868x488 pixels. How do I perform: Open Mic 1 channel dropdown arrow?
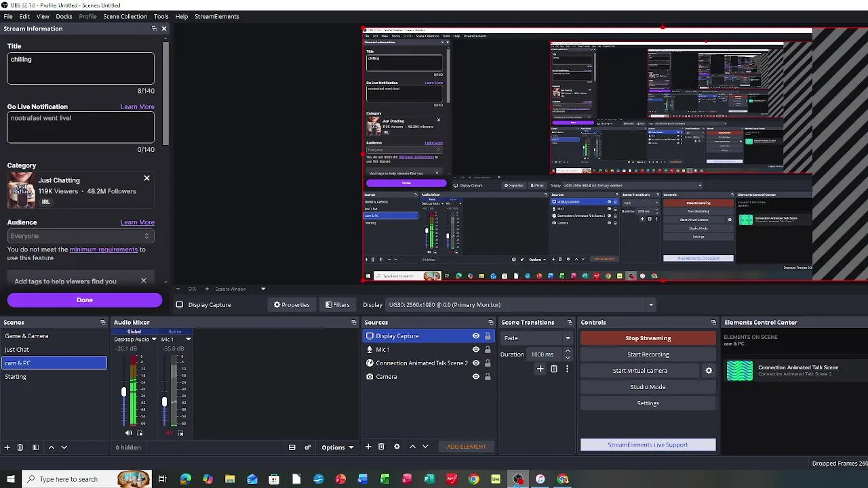click(188, 340)
